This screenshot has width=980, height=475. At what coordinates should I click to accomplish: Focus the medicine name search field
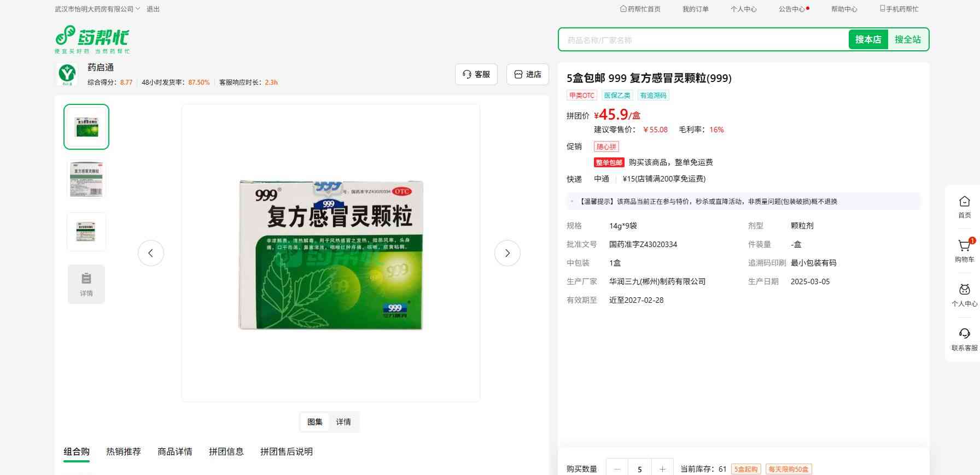703,40
